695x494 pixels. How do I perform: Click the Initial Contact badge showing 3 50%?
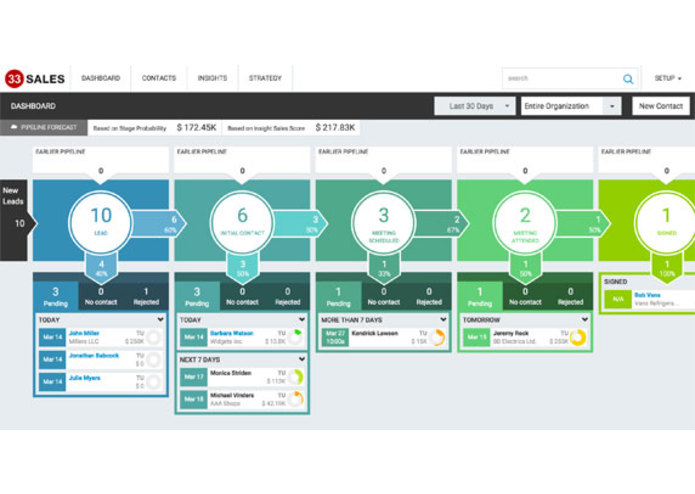click(x=242, y=268)
